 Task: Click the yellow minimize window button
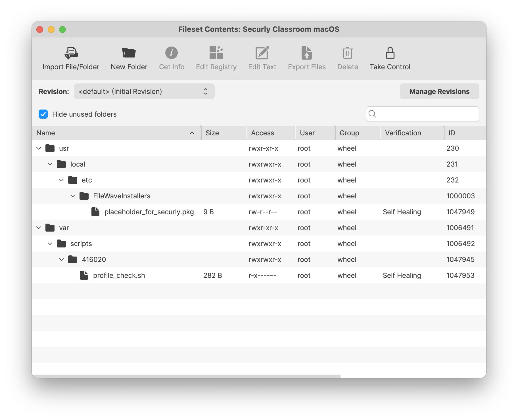[51, 30]
